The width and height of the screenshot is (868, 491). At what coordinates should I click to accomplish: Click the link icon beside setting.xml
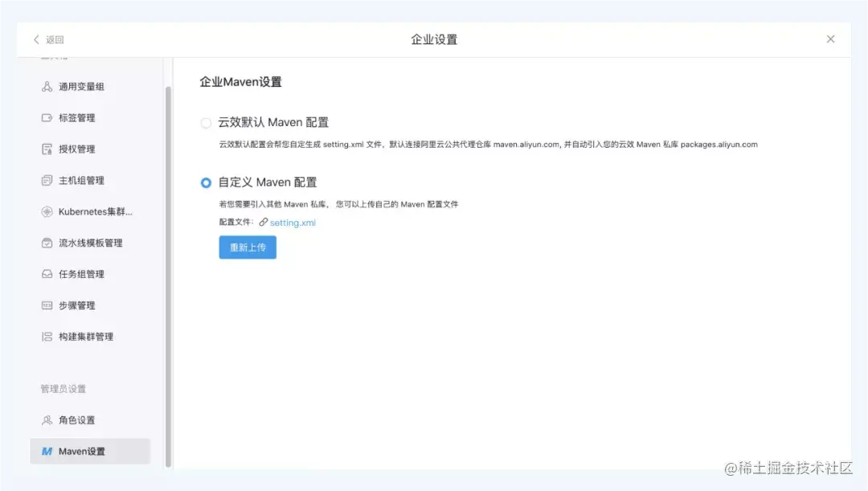tap(264, 222)
